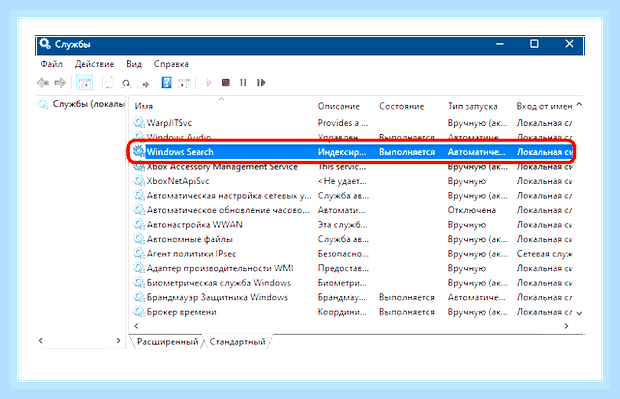Select the Windows Search service row

[352, 152]
